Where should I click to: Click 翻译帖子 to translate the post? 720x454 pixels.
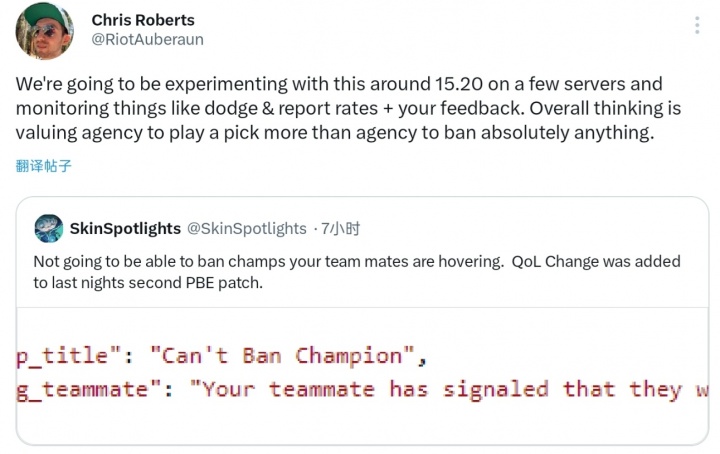point(44,166)
